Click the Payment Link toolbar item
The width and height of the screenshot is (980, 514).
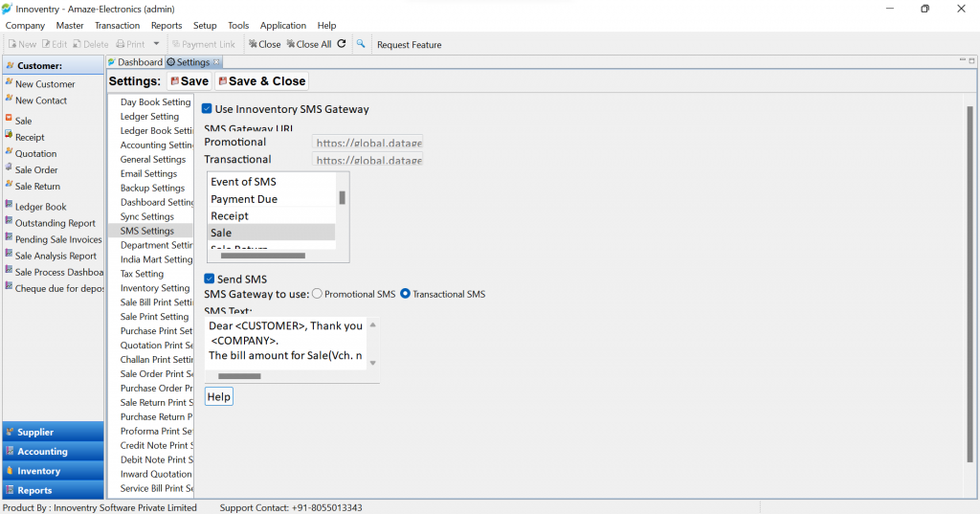pos(204,44)
